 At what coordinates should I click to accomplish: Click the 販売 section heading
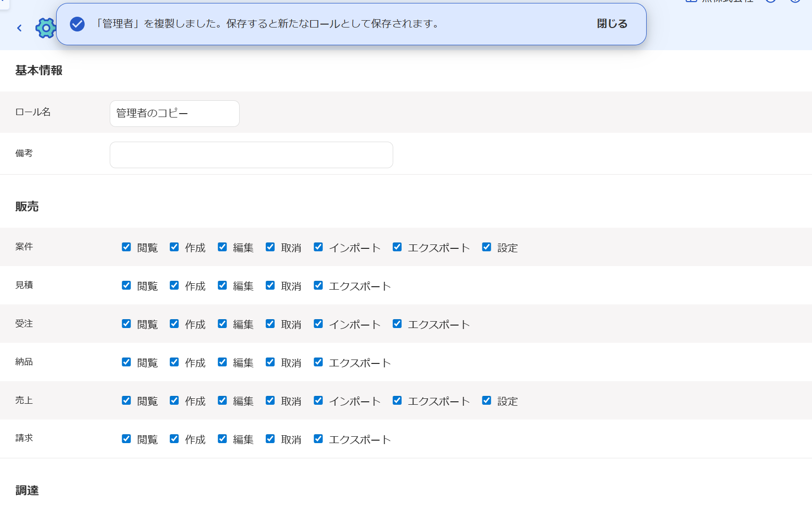27,207
